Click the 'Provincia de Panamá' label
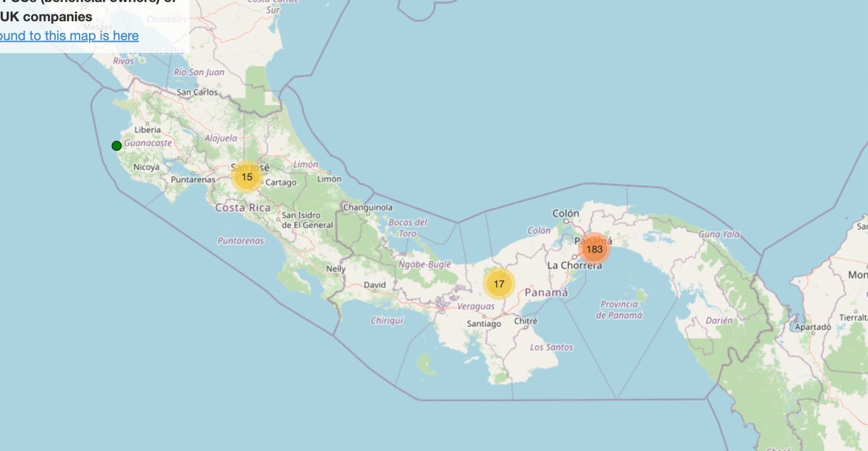The height and width of the screenshot is (451, 868). click(x=619, y=310)
